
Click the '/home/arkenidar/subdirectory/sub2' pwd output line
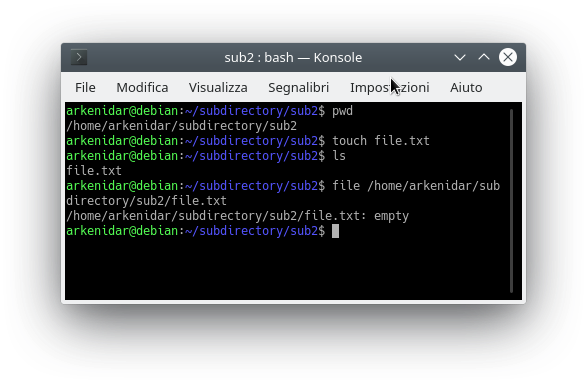click(182, 126)
